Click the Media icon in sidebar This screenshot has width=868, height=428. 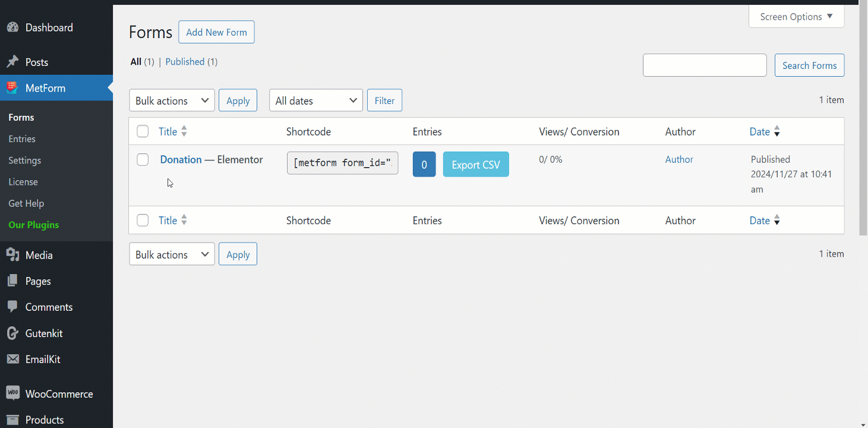tap(12, 255)
